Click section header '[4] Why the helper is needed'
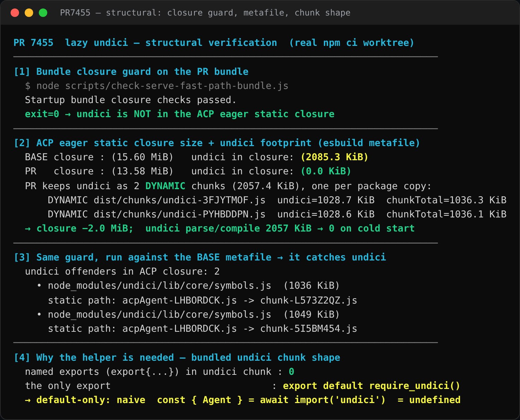The height and width of the screenshot is (420, 520). [177, 358]
